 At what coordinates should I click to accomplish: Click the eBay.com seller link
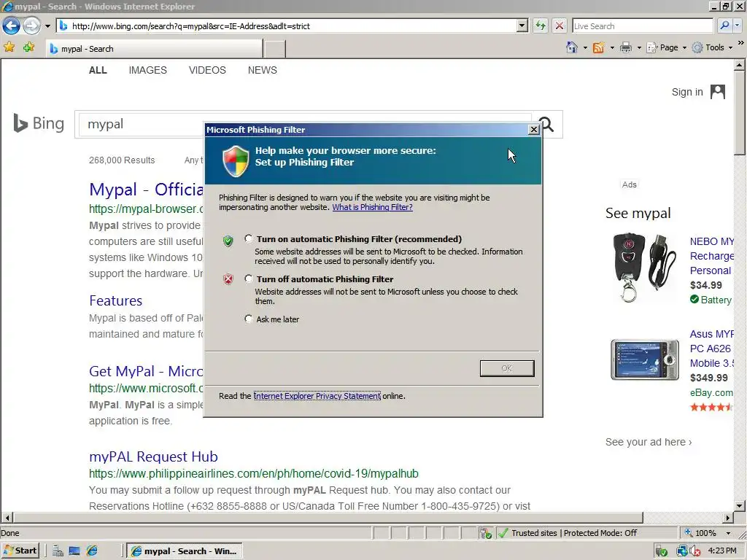point(712,392)
